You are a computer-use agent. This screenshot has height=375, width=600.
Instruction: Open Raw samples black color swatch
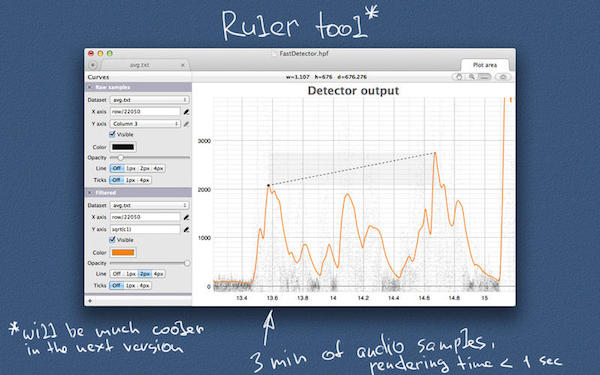tap(123, 147)
